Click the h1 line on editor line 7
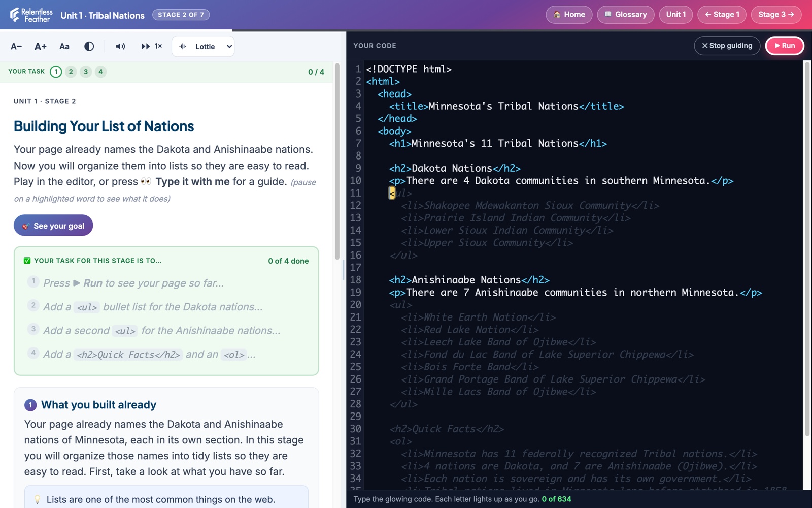Viewport: 812px width, 508px height. coord(498,143)
